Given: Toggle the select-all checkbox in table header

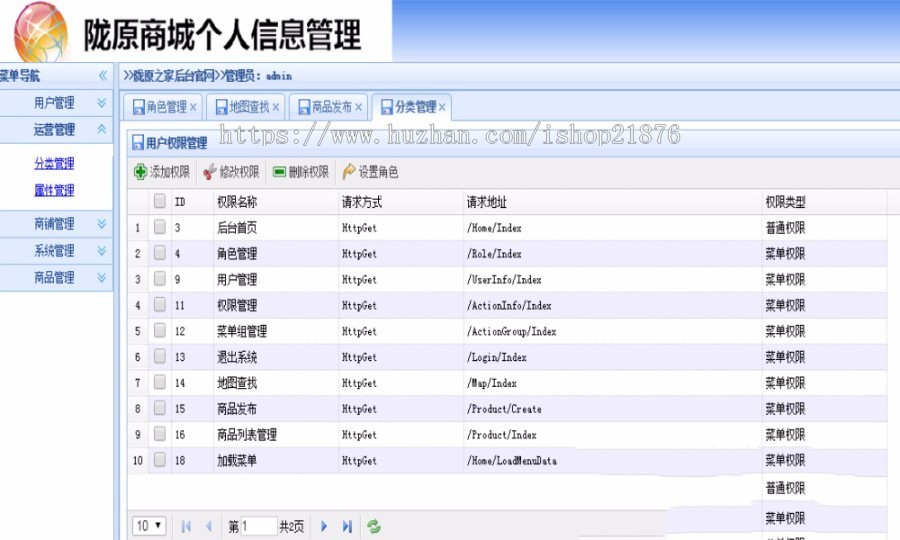Looking at the screenshot, I should click(x=160, y=201).
